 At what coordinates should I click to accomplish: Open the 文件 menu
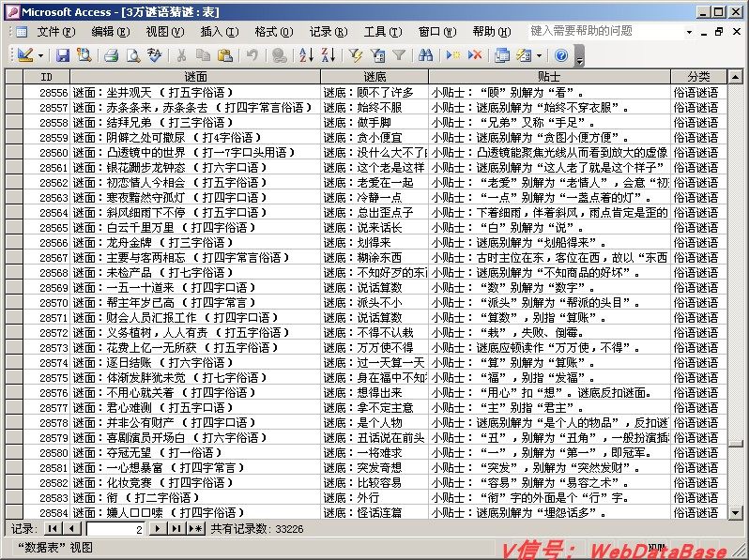(x=56, y=32)
